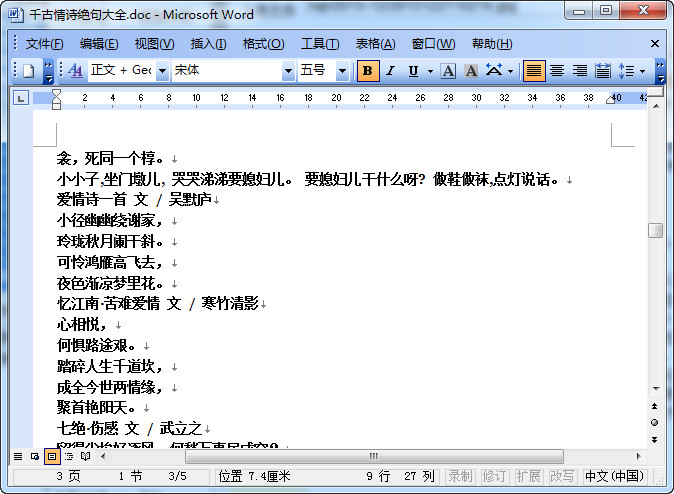Open the 插入(I) menu
Image resolution: width=674 pixels, height=494 pixels.
click(x=208, y=44)
